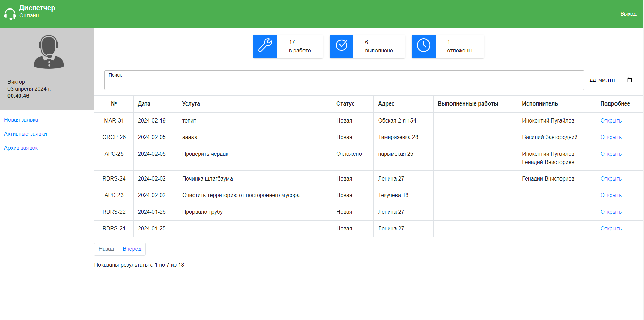Click the ааааа service cell
The width and height of the screenshot is (644, 320).
(x=255, y=137)
